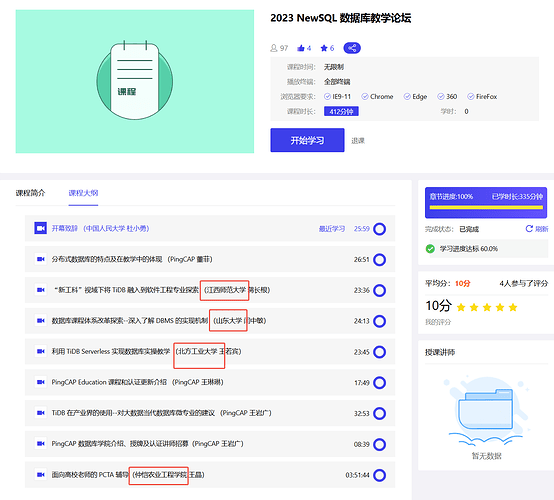Click the 开始学习 button
The image size is (554, 500).
[307, 140]
